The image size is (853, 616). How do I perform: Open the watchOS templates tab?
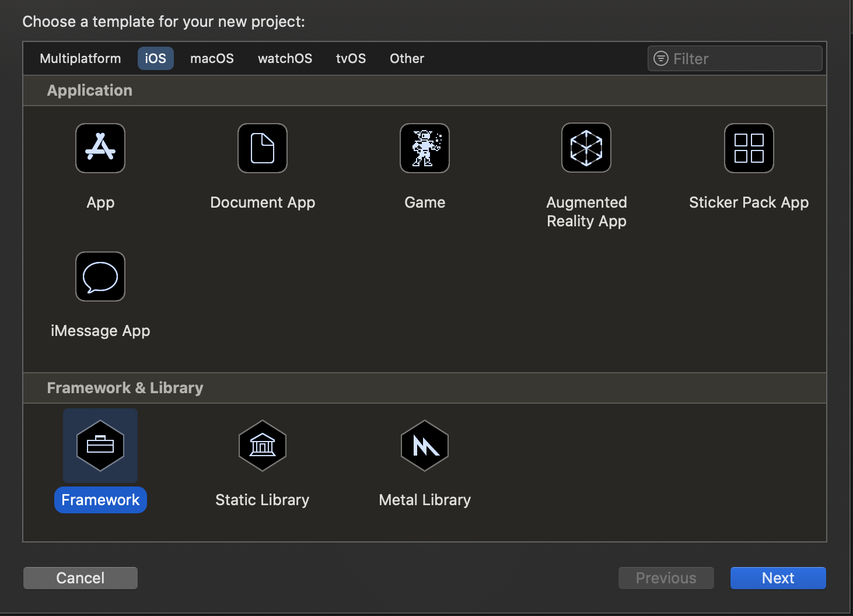[285, 58]
